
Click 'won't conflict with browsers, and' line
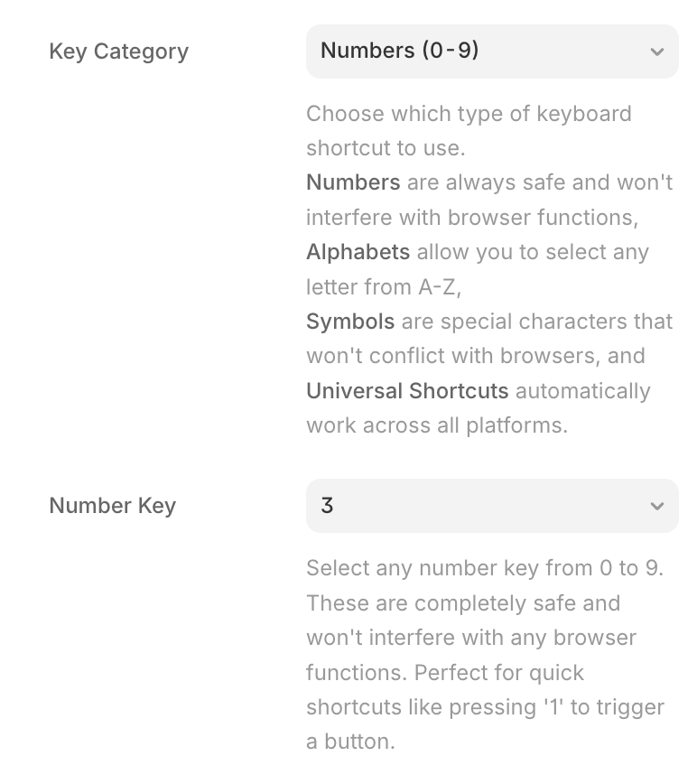[476, 356]
